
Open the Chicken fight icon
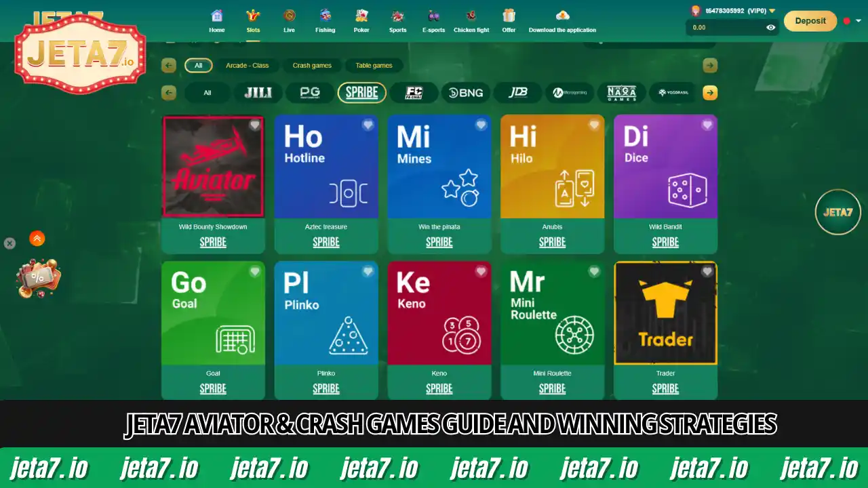[471, 16]
